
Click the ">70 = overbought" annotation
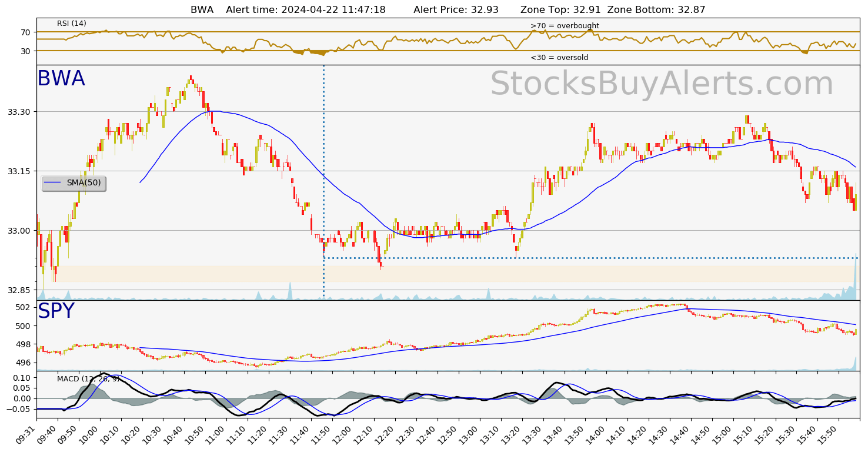click(x=565, y=26)
